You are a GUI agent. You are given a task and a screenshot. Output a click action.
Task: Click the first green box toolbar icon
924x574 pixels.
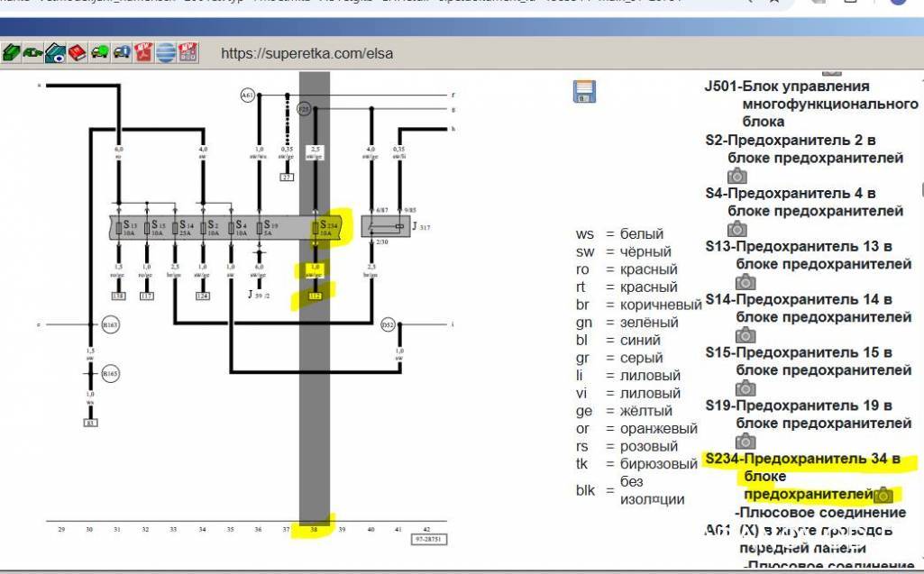(x=11, y=52)
